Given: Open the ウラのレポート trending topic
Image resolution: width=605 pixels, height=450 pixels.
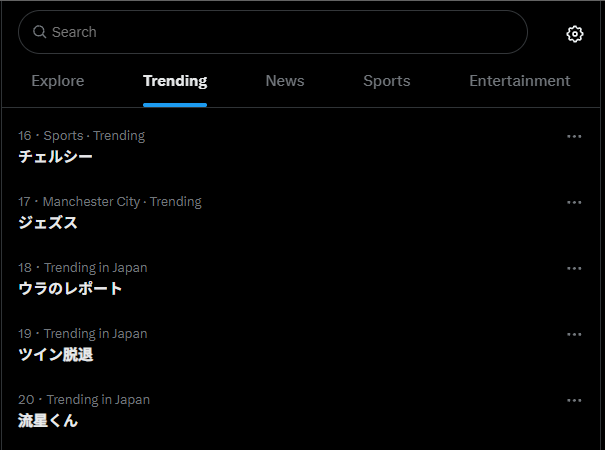Looking at the screenshot, I should click(70, 289).
